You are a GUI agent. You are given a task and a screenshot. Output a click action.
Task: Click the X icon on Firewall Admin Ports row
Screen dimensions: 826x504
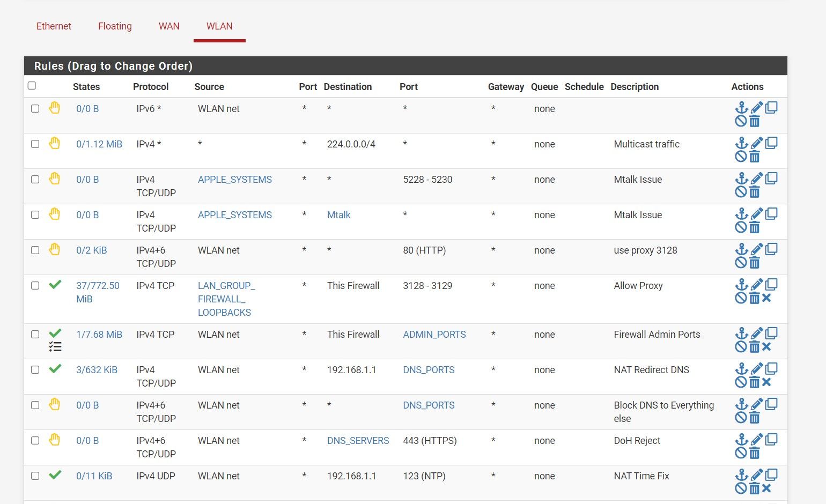point(766,347)
